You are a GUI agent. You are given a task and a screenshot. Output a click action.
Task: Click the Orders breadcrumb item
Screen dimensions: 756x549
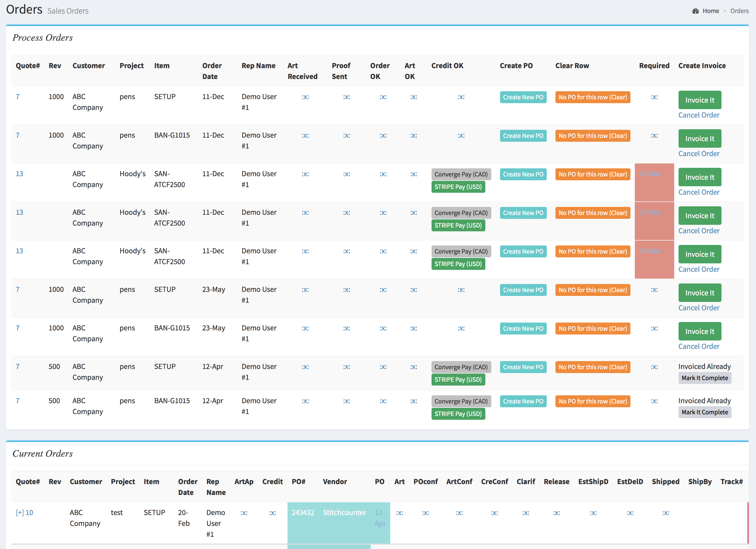point(739,11)
